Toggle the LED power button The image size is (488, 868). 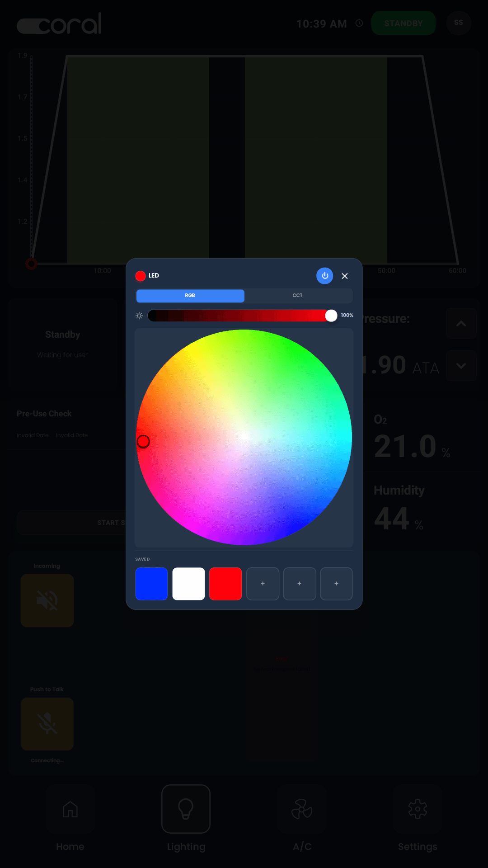click(324, 276)
